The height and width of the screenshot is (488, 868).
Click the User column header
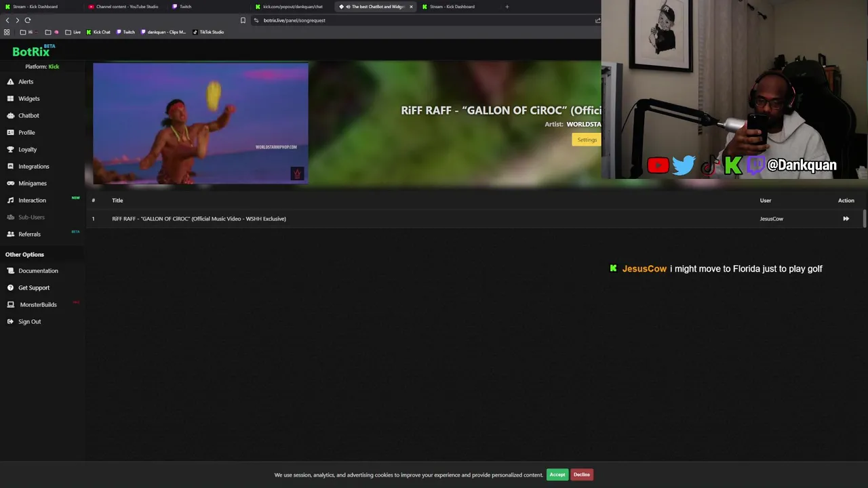coord(766,201)
